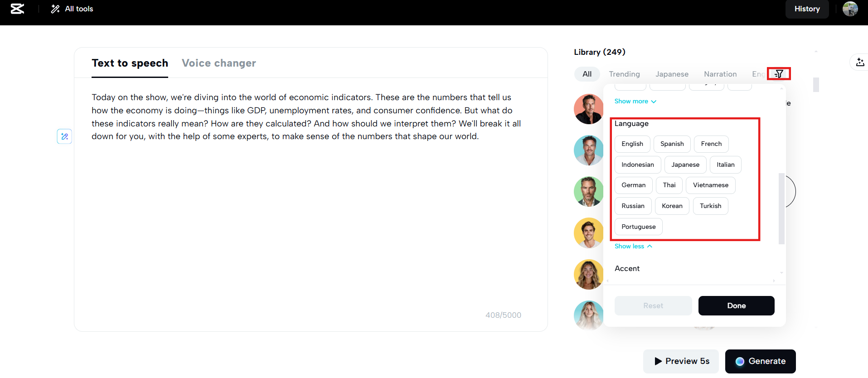Switch to the Voice changer tab

pos(218,63)
